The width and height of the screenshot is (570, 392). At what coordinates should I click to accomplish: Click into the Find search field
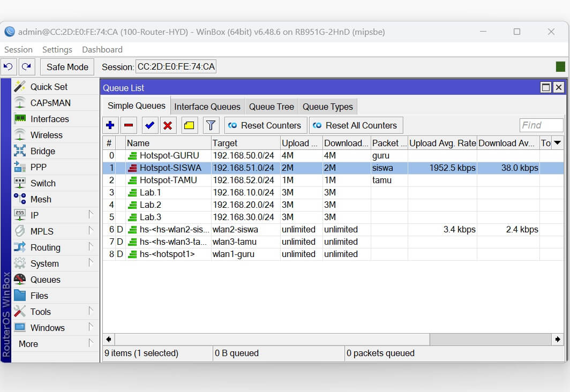coord(541,125)
